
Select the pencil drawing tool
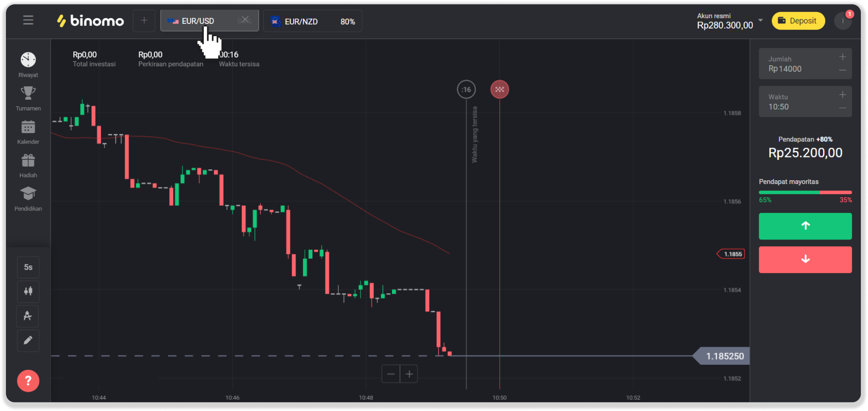tap(28, 341)
